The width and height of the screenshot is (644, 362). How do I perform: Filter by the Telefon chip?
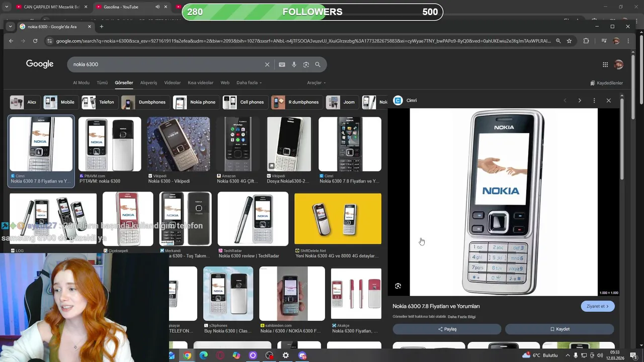pyautogui.click(x=99, y=102)
